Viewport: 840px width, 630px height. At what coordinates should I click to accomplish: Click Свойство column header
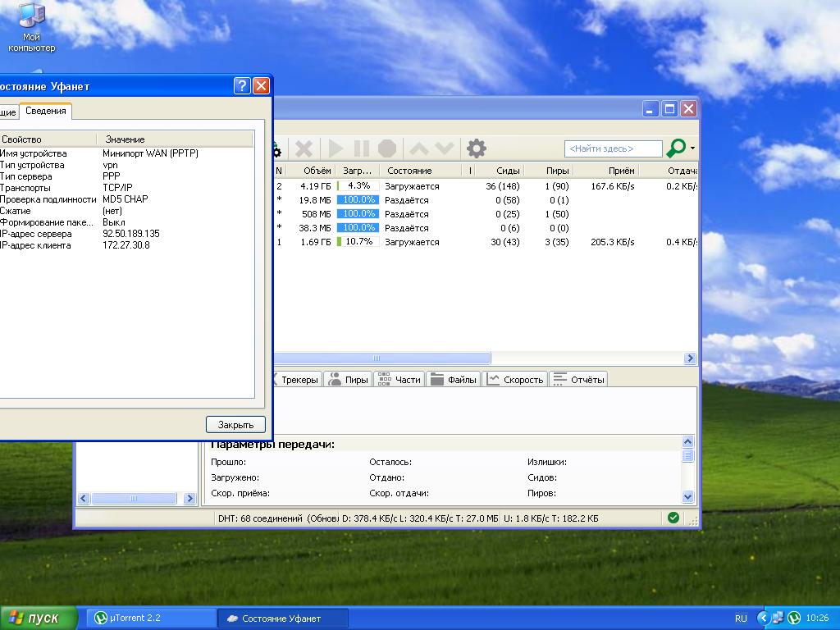[47, 139]
